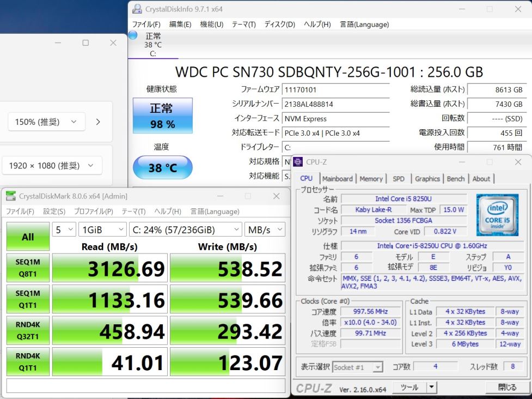Viewport: 532px width, 399px height.
Task: Open 言語(Language) menu in CrystalDiskInfo
Action: (x=364, y=25)
